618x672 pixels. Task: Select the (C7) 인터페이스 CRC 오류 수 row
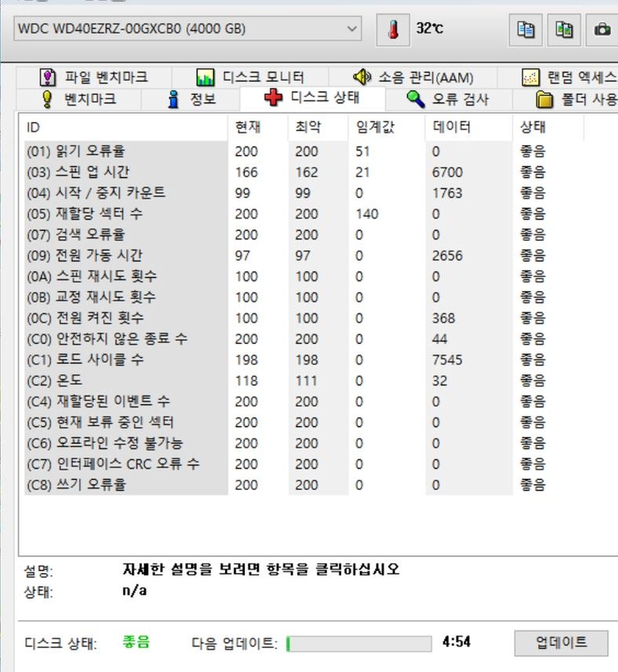pyautogui.click(x=304, y=464)
